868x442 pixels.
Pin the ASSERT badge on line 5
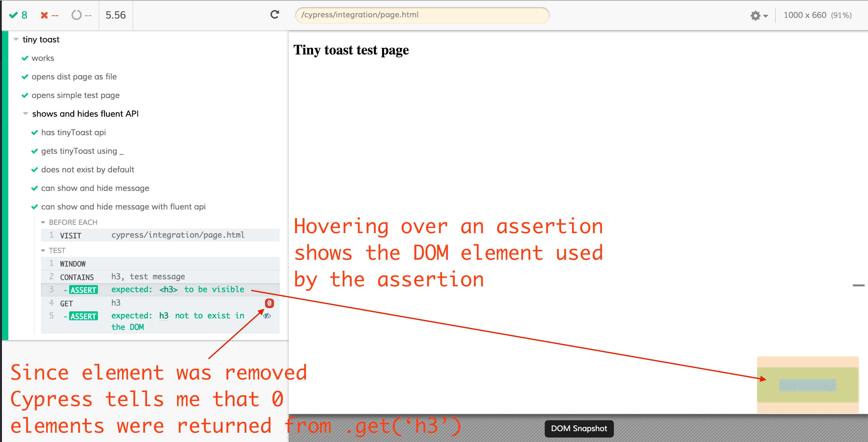83,316
